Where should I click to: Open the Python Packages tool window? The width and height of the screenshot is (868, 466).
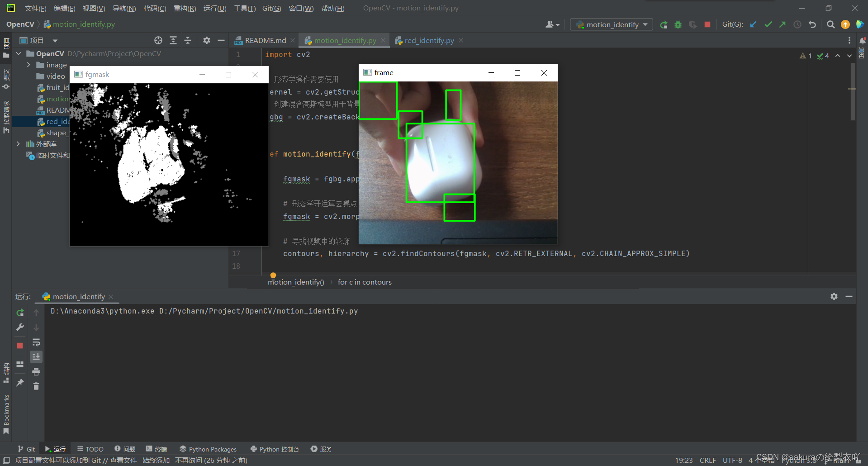pos(208,449)
